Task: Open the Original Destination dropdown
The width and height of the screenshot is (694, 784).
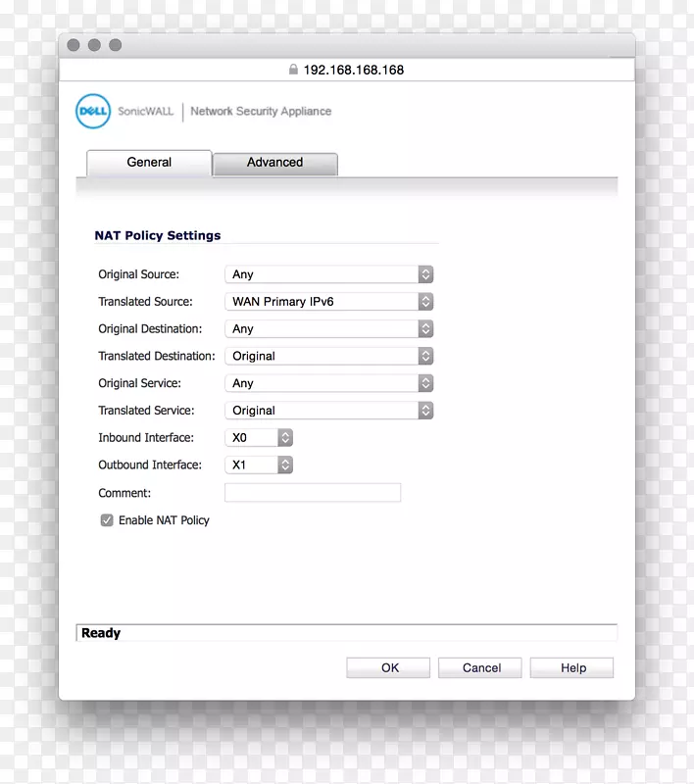Action: coord(328,329)
